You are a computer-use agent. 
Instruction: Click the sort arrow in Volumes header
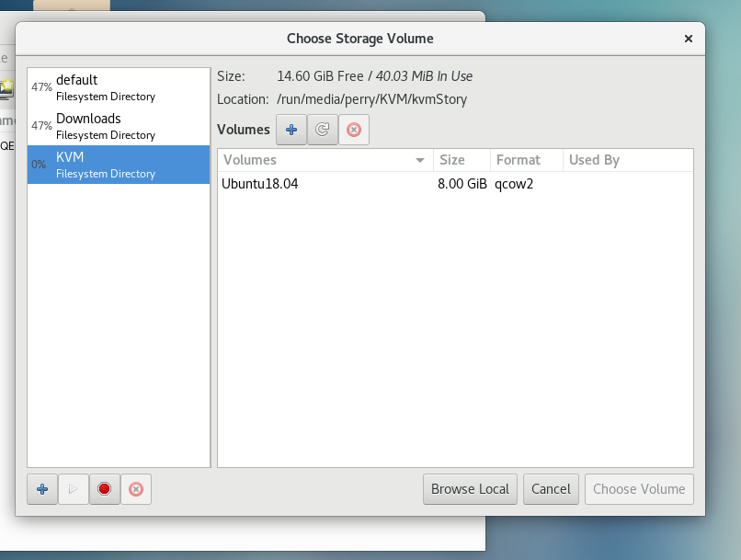click(420, 161)
